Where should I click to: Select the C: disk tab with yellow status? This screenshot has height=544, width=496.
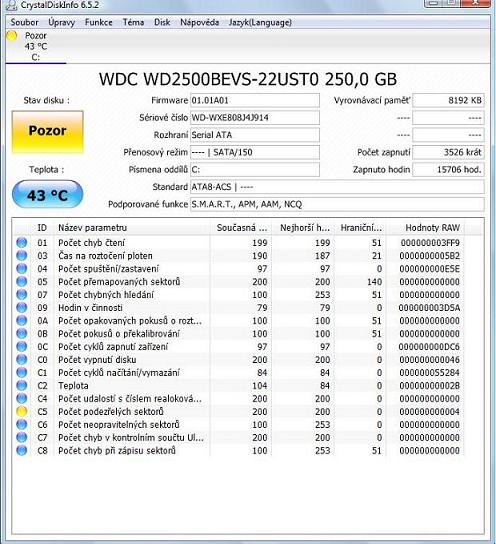coord(35,46)
